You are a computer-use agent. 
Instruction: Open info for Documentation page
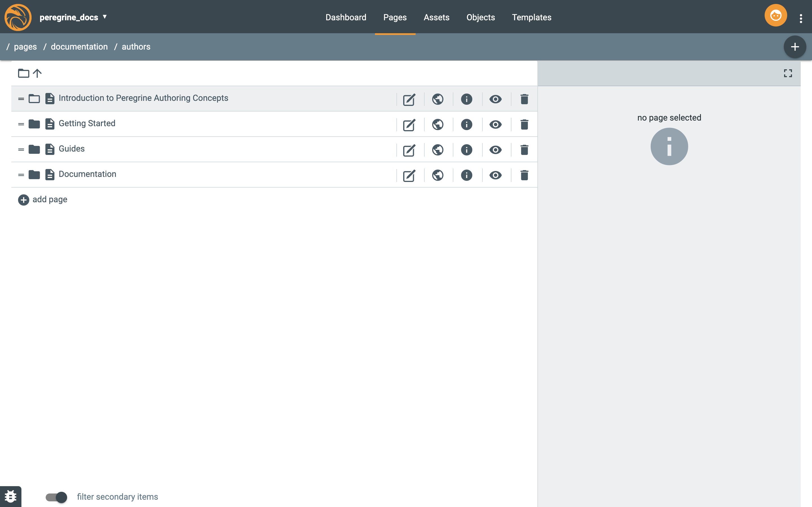pos(466,175)
